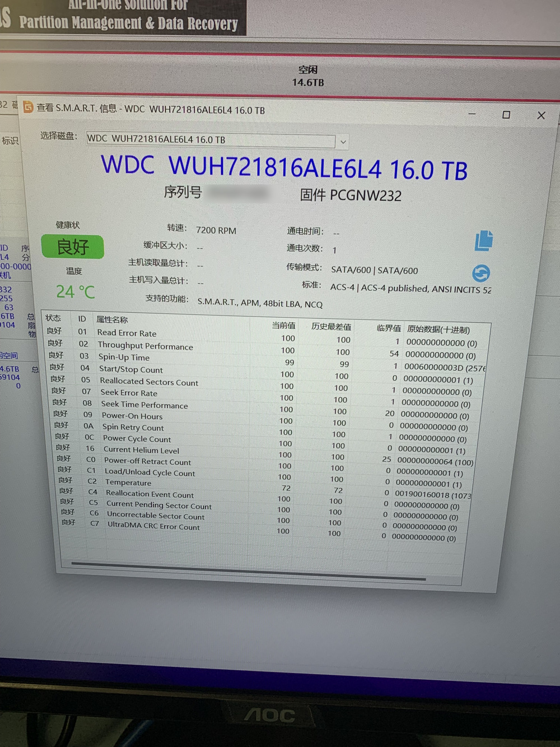Select the ACS-4 standard value text
The height and width of the screenshot is (747, 560).
[410, 289]
